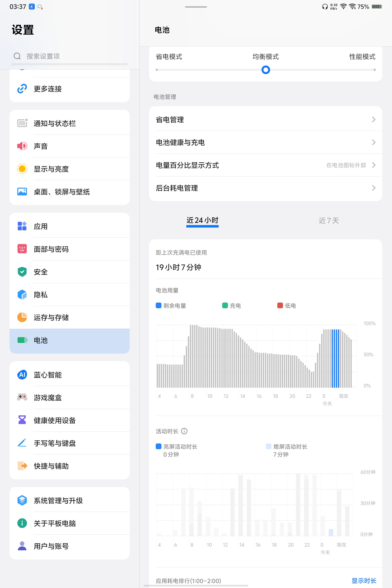Select 性能模式 label
Viewport: 392px width, 588px height.
point(362,57)
